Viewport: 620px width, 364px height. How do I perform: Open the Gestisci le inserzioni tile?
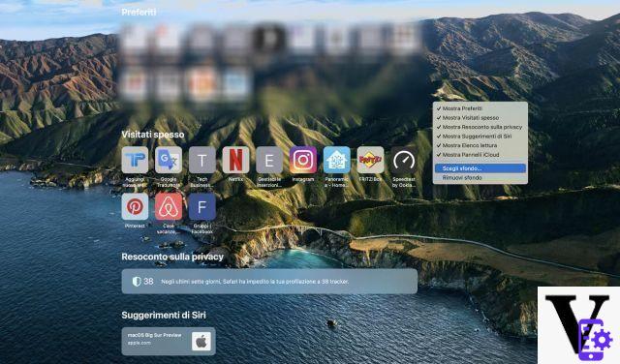click(269, 160)
